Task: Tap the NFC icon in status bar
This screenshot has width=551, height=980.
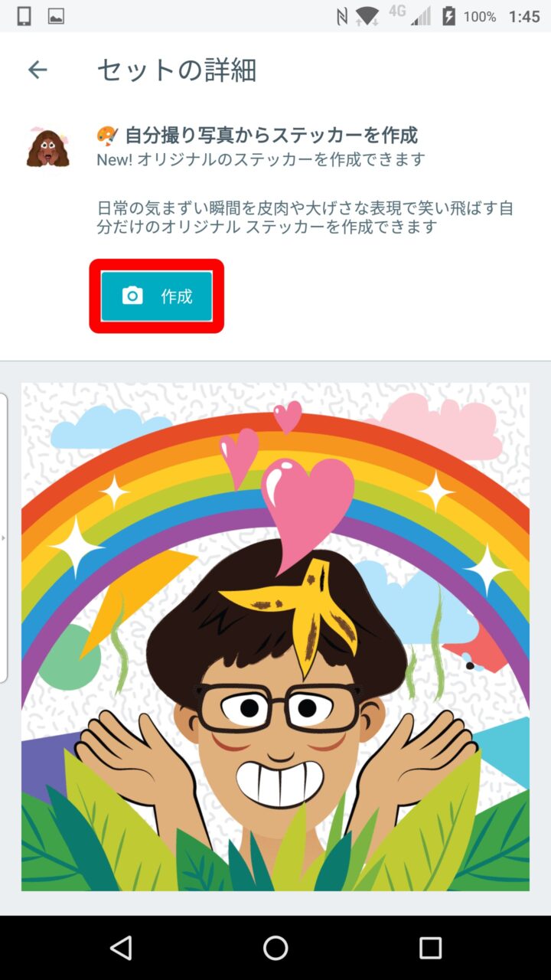Action: coord(342,16)
